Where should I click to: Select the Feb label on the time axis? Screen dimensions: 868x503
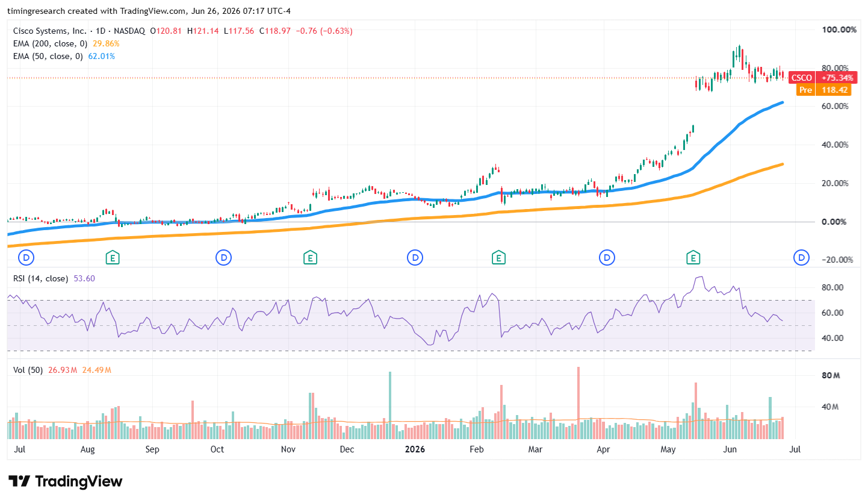point(477,449)
